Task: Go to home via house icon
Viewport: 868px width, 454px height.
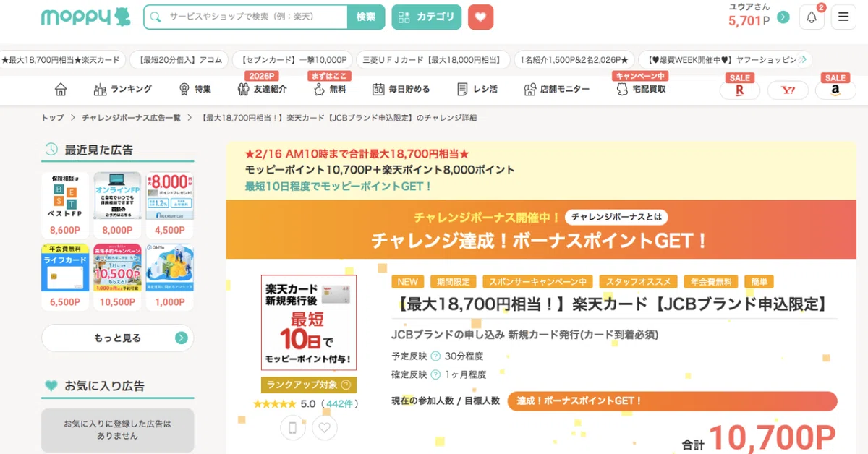Action: point(61,89)
